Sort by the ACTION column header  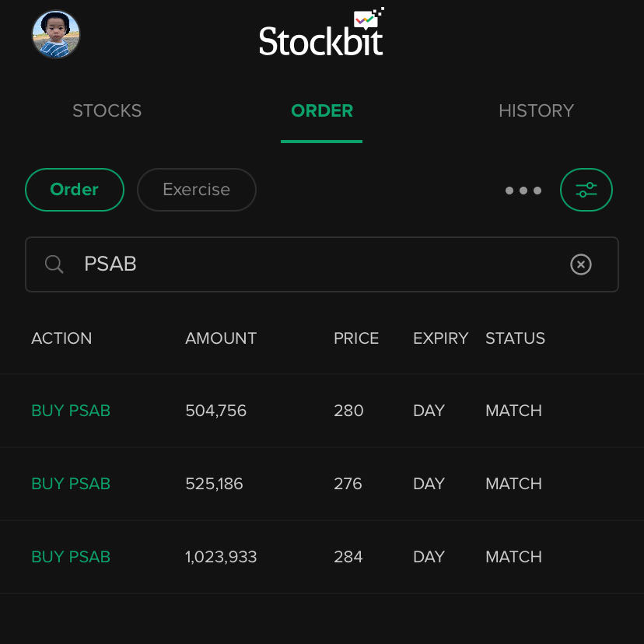(x=61, y=338)
